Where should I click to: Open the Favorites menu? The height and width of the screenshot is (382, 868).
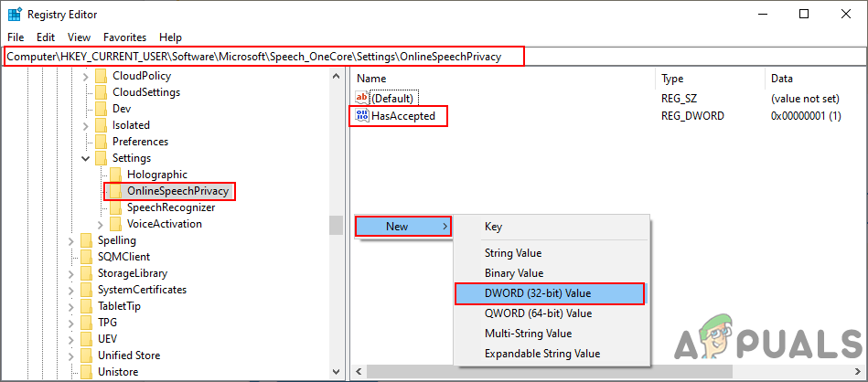(125, 37)
